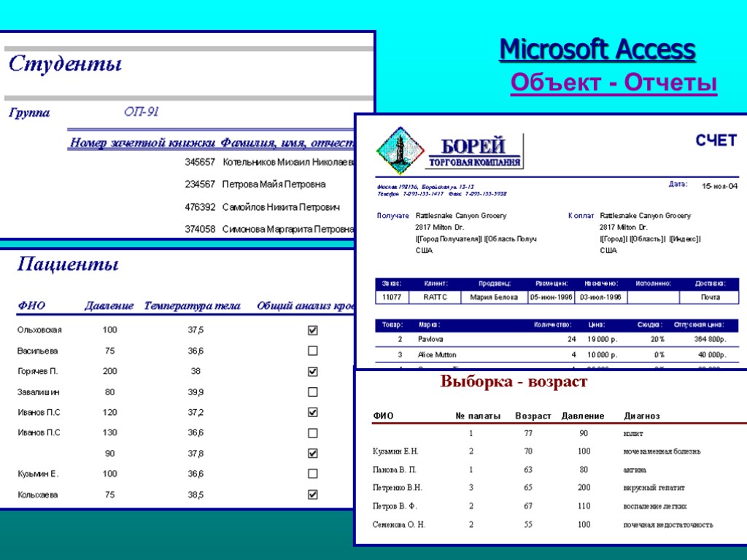Click the Борей lighthouse logo
747x560 pixels.
(400, 150)
